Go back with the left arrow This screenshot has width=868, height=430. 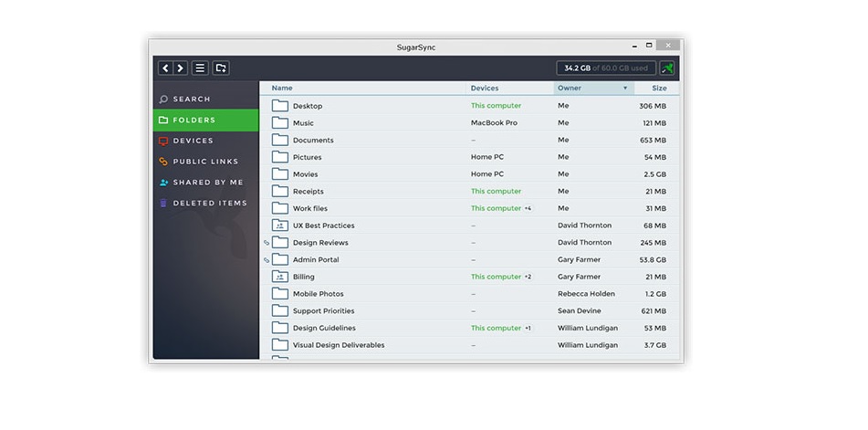pos(165,68)
